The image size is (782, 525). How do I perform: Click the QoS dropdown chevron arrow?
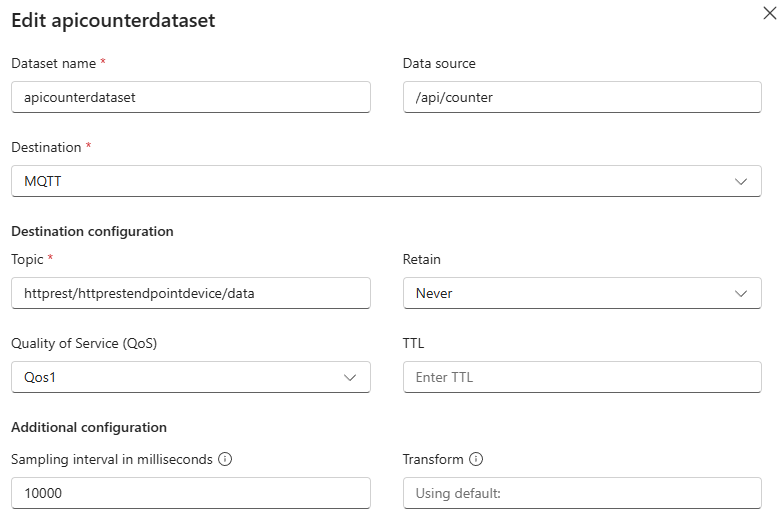pyautogui.click(x=350, y=378)
